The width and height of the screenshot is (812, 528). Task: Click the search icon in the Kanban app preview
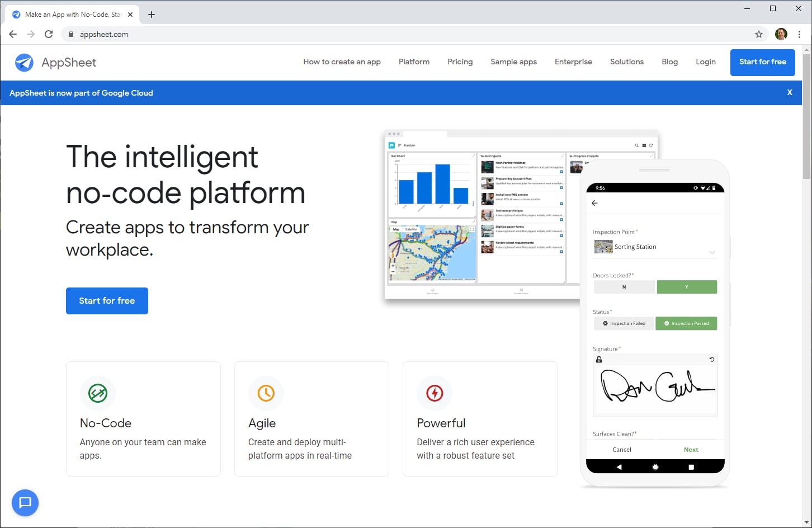636,145
